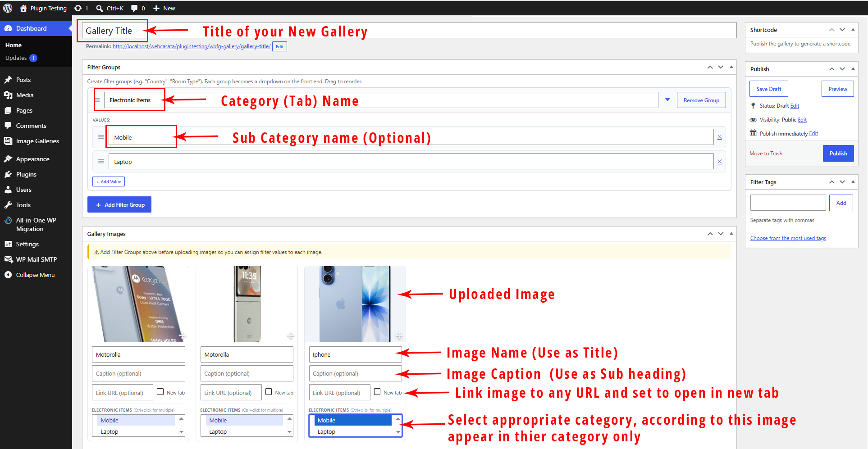Click the Tools wrench icon
The height and width of the screenshot is (449, 868).
coord(8,205)
